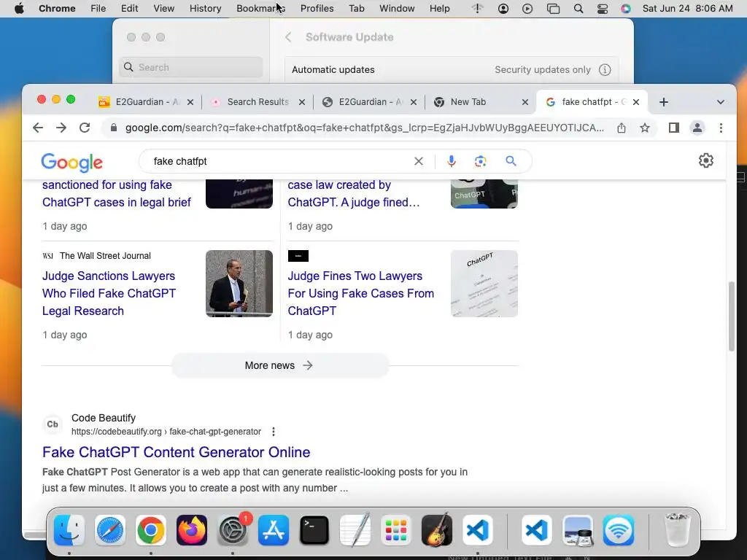The image size is (747, 560).
Task: Open the Chrome three-dot menu
Action: click(721, 128)
